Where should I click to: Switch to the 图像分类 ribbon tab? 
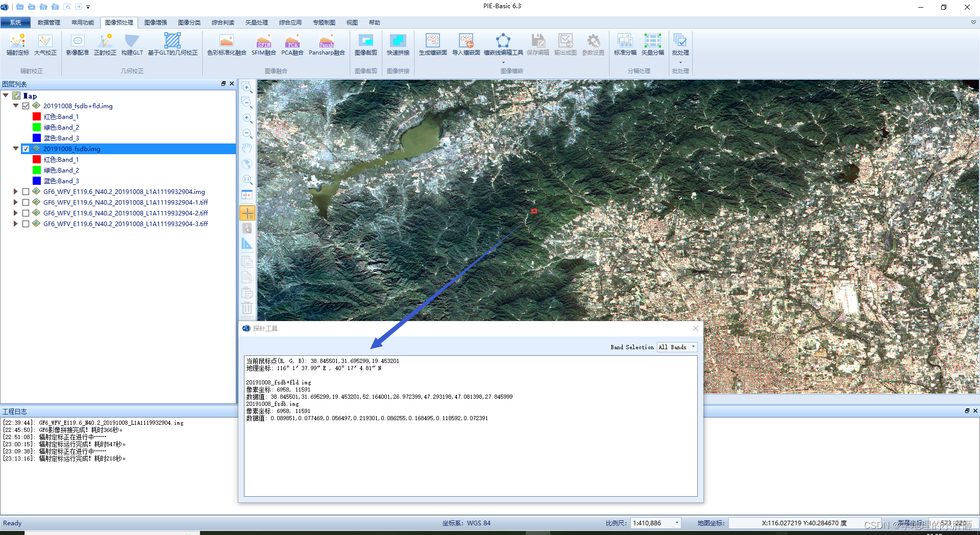(x=189, y=22)
